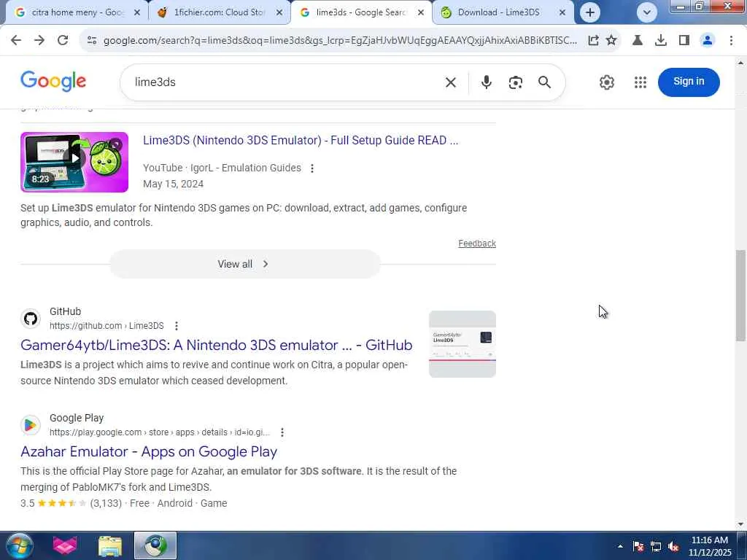The height and width of the screenshot is (560, 747).
Task: Click the page vertical scrollbar thumb
Action: (x=740, y=295)
